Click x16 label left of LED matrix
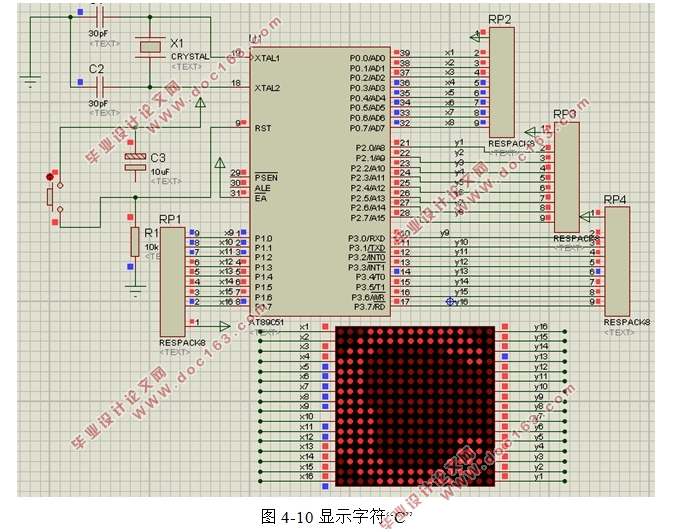The width and height of the screenshot is (674, 529). coord(306,477)
